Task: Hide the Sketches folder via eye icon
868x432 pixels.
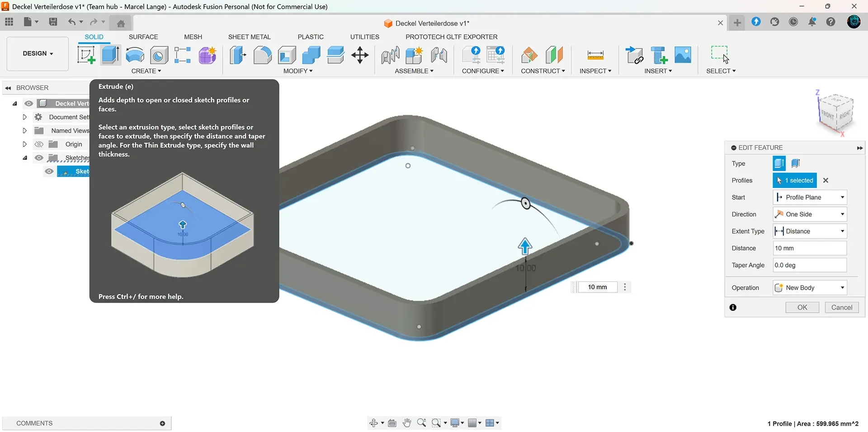Action: point(39,158)
